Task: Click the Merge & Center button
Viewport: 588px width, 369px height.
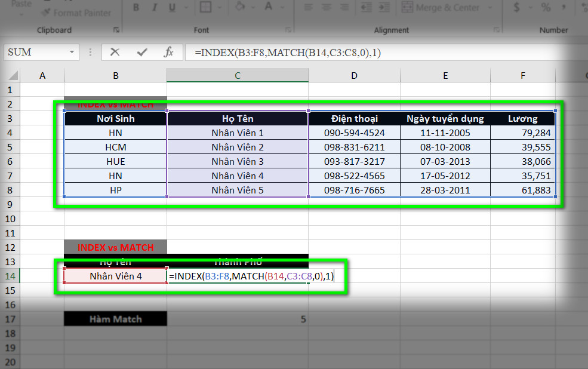Action: coord(440,8)
